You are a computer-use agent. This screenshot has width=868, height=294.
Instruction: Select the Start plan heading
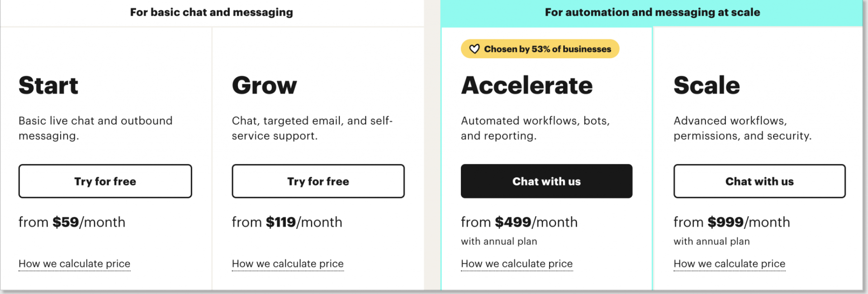point(48,85)
